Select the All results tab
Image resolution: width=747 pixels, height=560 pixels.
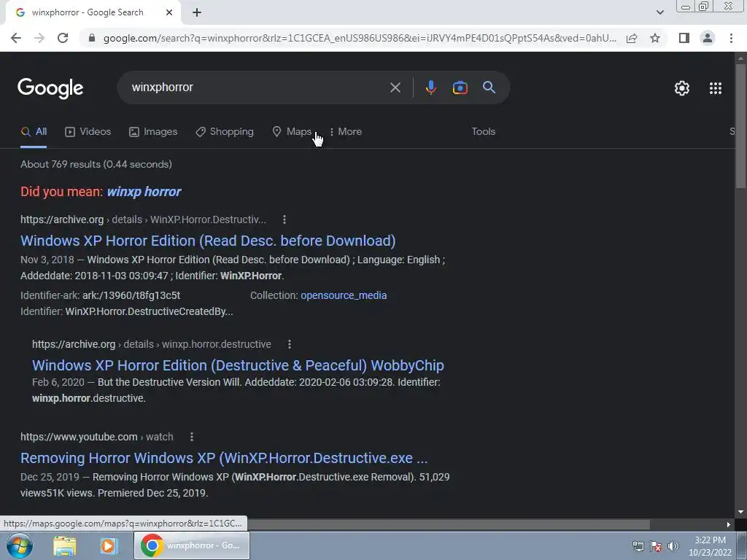(x=34, y=132)
